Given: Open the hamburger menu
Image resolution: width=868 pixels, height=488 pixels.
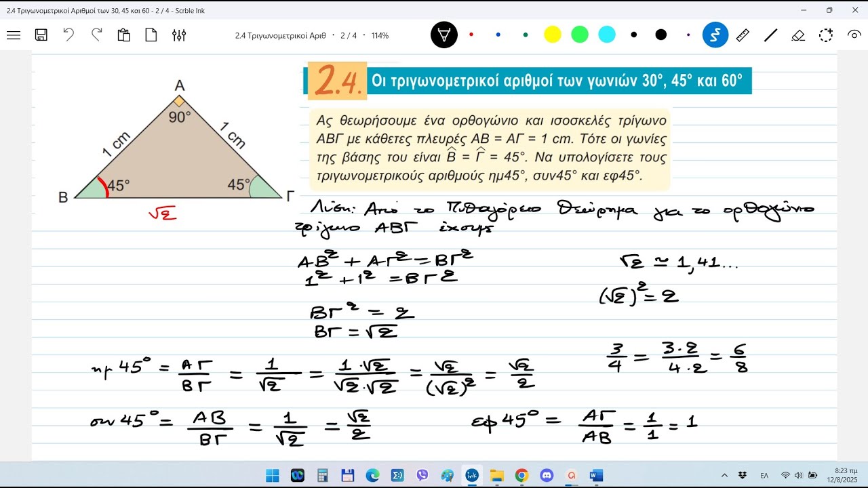Looking at the screenshot, I should point(13,35).
